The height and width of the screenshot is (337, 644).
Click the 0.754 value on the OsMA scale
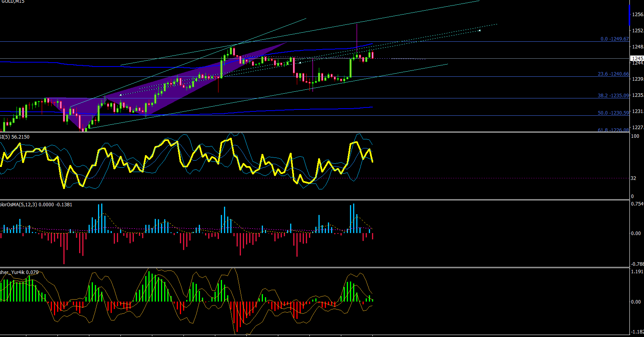[x=637, y=204]
